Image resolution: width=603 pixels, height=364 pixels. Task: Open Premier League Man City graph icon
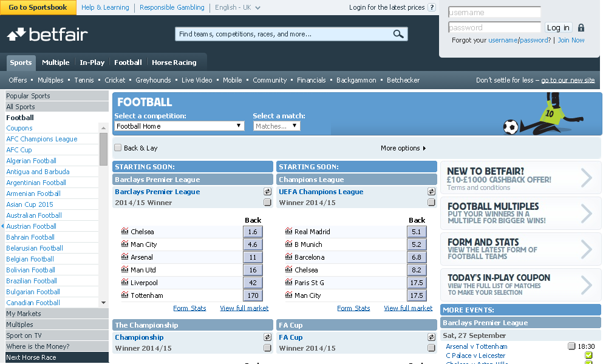[x=124, y=244]
